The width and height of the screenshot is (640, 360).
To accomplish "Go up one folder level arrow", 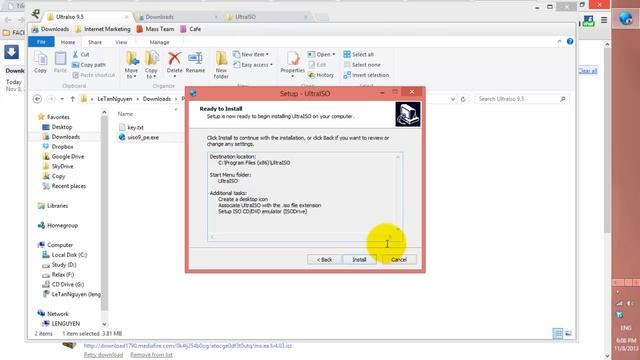I will [73, 99].
